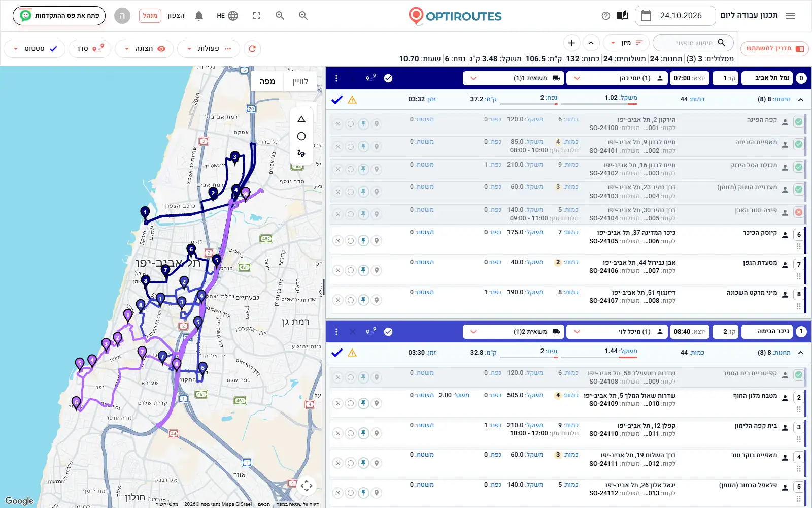The height and width of the screenshot is (508, 812).
Task: Select the circle drawing tool on map
Action: click(x=301, y=136)
